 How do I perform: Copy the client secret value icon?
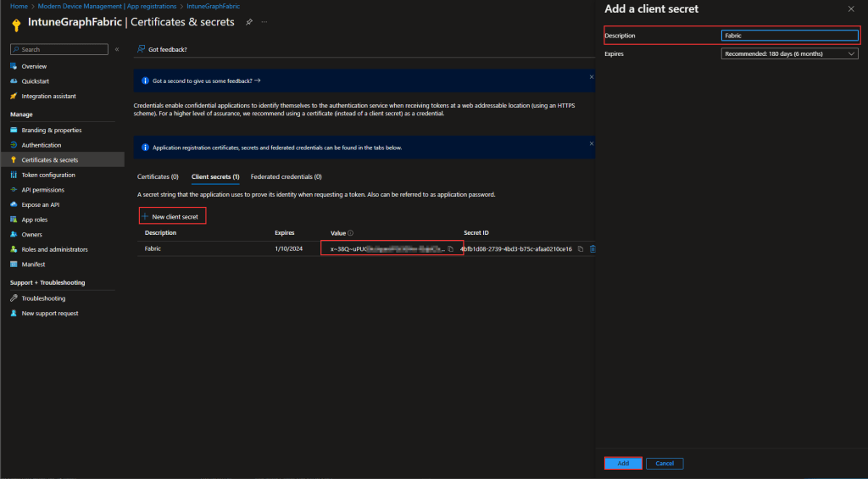[x=451, y=248]
